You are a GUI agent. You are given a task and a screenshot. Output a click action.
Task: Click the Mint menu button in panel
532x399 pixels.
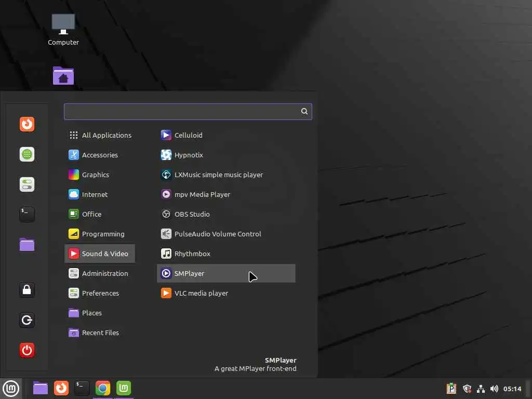(11, 389)
